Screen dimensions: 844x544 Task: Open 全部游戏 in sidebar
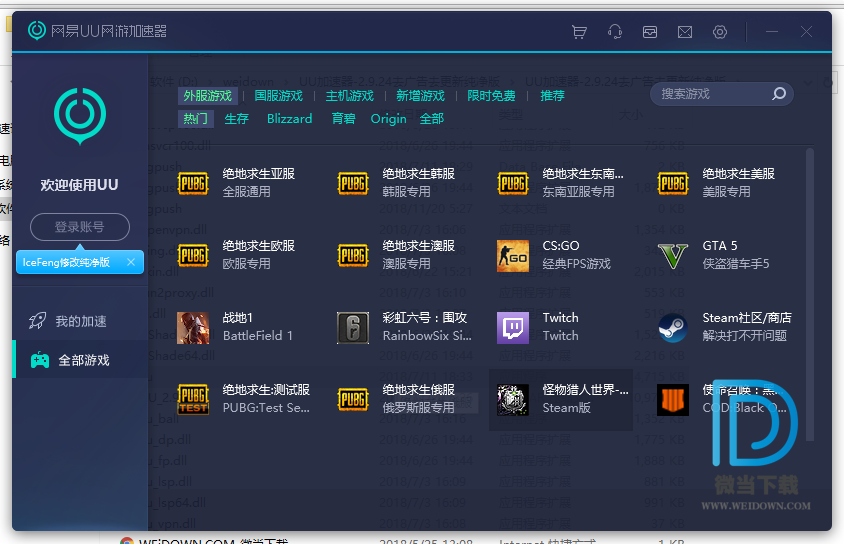(x=80, y=360)
